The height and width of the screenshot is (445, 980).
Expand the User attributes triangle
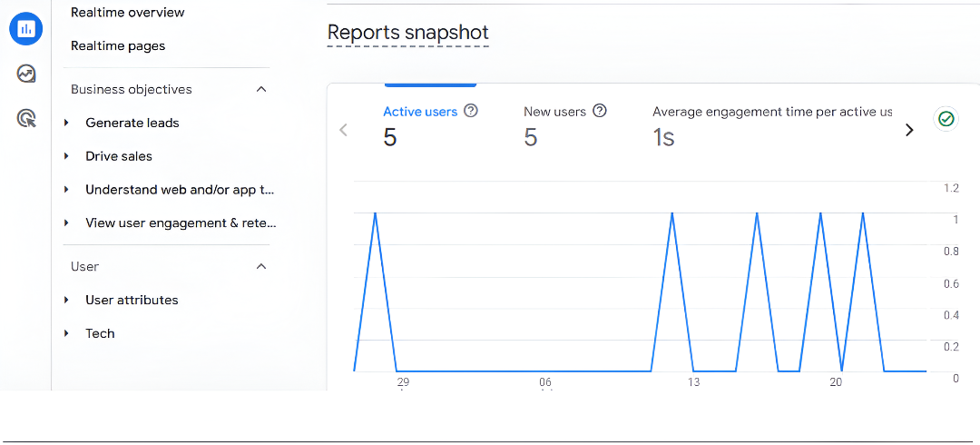point(66,301)
